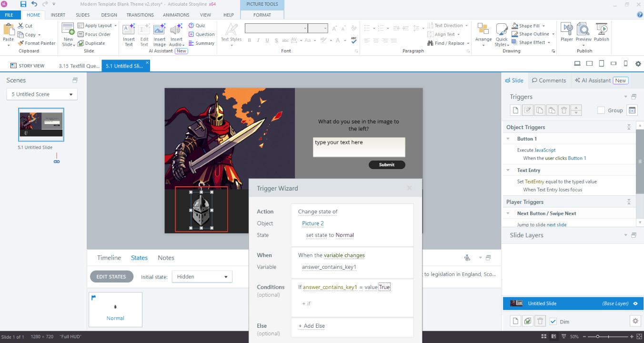Screen dimensions: 644x343
Task: Click the AI Quiz icon
Action: (191, 26)
